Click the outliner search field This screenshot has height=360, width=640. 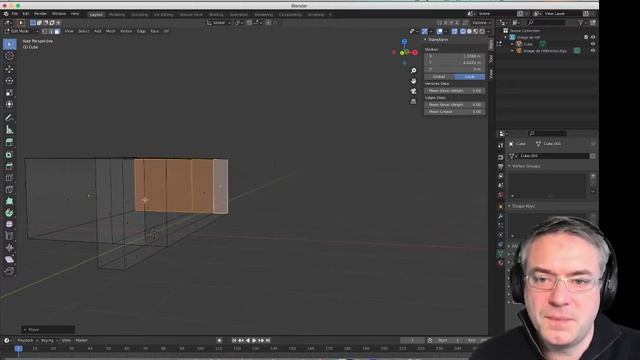(546, 23)
